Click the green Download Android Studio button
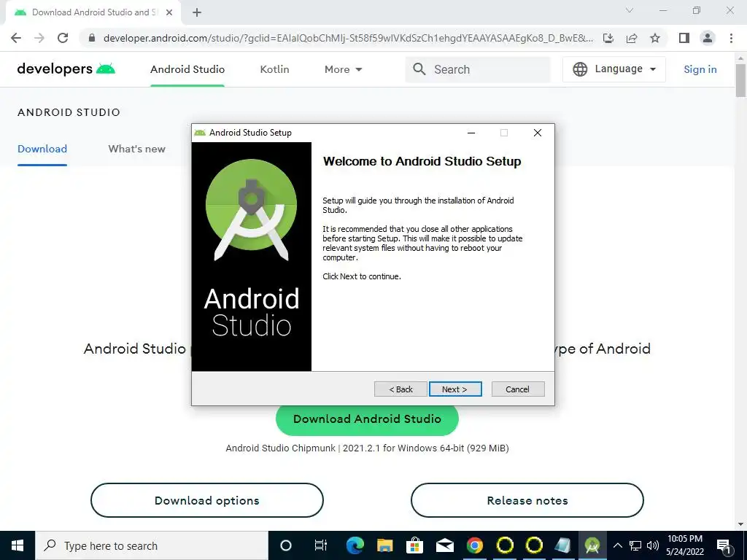 click(367, 419)
